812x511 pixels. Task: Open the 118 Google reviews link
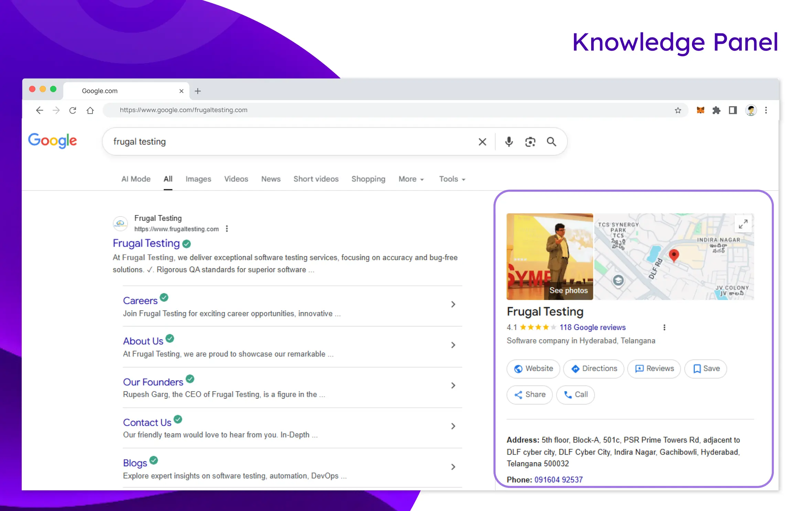[592, 327]
